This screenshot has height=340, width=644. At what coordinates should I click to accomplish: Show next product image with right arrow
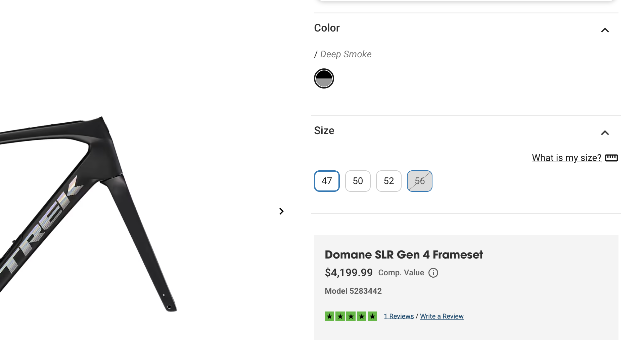281,211
